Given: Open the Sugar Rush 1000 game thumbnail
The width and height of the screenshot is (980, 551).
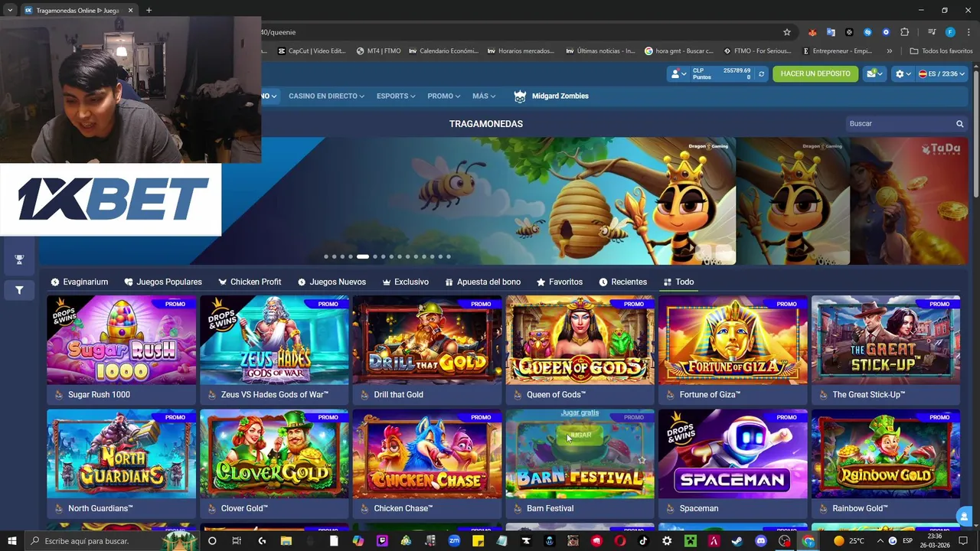Looking at the screenshot, I should pos(122,341).
